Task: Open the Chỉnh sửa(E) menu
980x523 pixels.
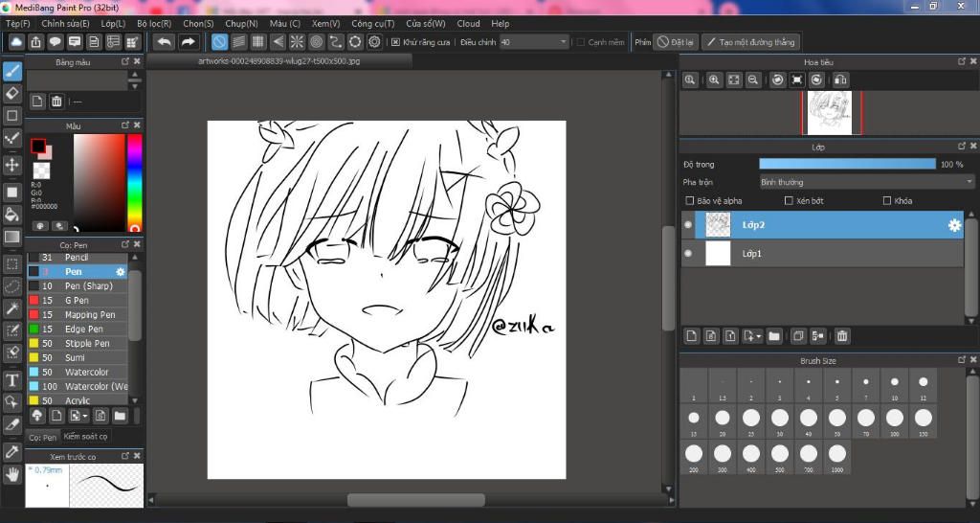Action: click(x=66, y=23)
